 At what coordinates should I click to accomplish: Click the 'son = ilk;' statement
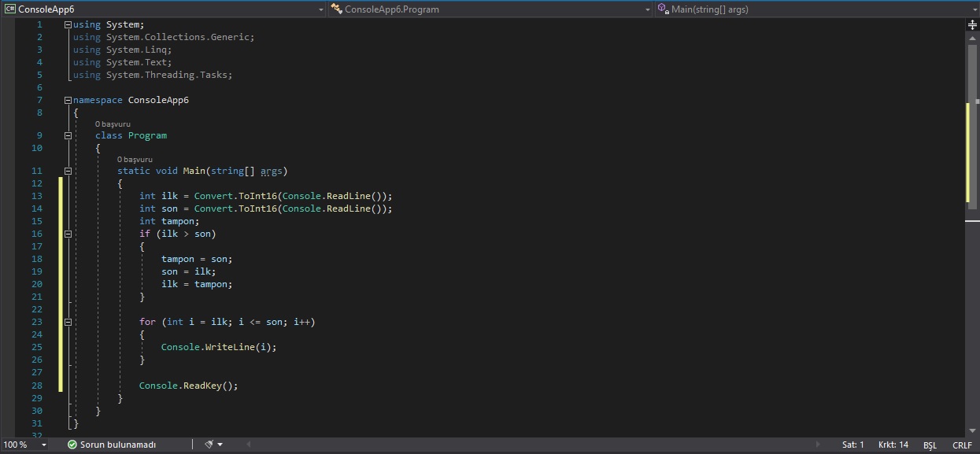pos(188,271)
